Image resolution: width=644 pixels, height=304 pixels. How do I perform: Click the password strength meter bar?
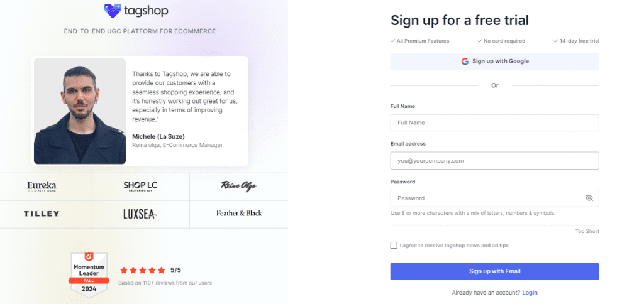pyautogui.click(x=494, y=225)
